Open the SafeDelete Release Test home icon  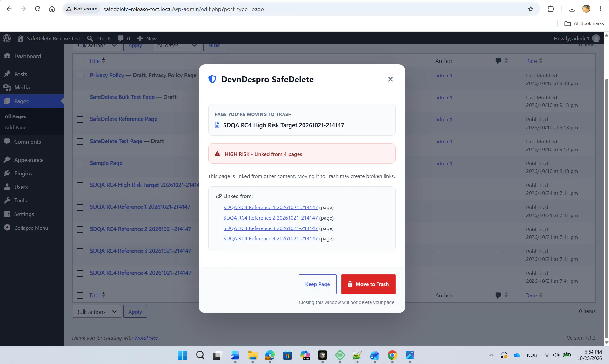[x=21, y=38]
